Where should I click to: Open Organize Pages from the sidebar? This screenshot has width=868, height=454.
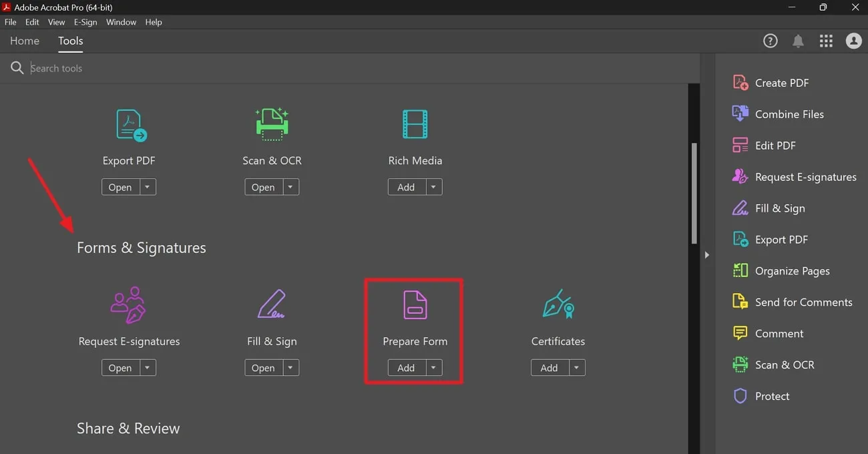(791, 270)
